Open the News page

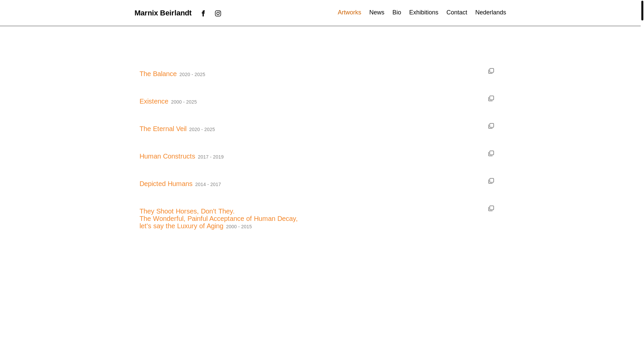click(377, 12)
